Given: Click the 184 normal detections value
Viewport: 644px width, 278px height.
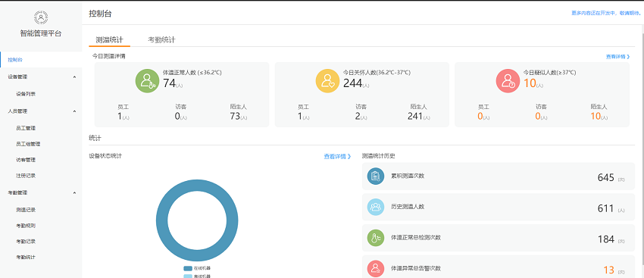Looking at the screenshot, I should point(606,239).
